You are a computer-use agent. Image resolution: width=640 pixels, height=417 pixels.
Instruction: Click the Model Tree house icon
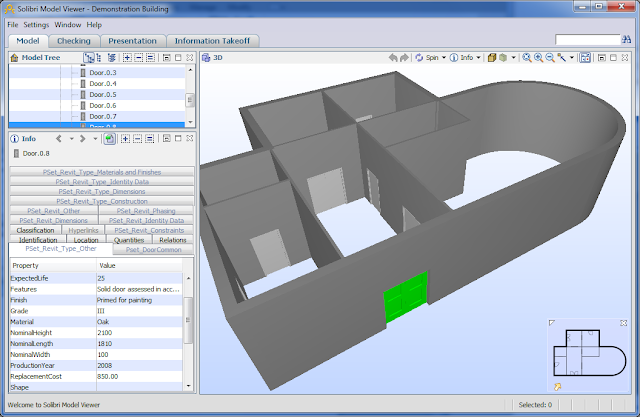[x=14, y=58]
